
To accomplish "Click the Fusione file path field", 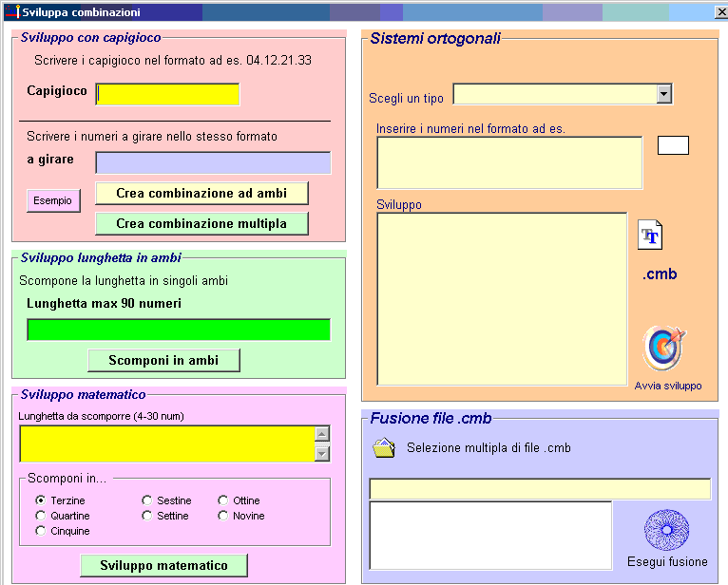I will click(540, 489).
